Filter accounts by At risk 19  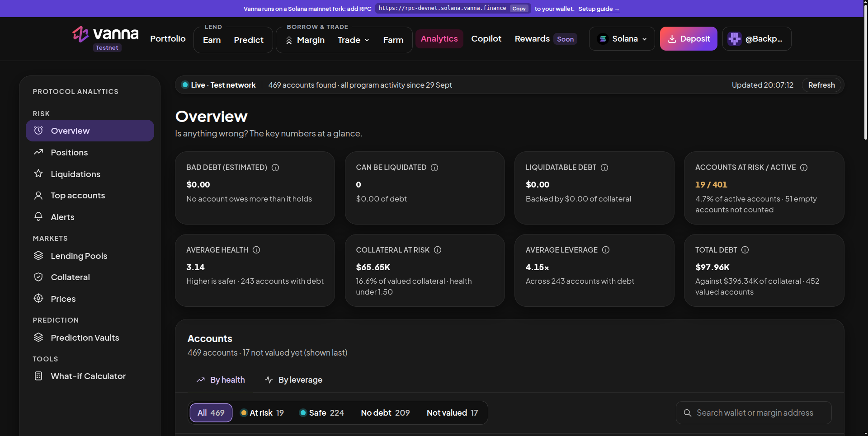pos(262,413)
